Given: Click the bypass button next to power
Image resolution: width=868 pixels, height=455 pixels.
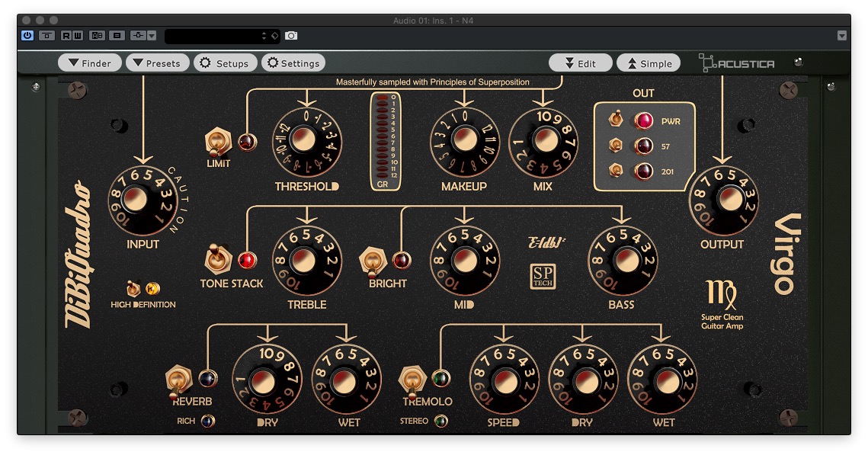Looking at the screenshot, I should point(46,35).
